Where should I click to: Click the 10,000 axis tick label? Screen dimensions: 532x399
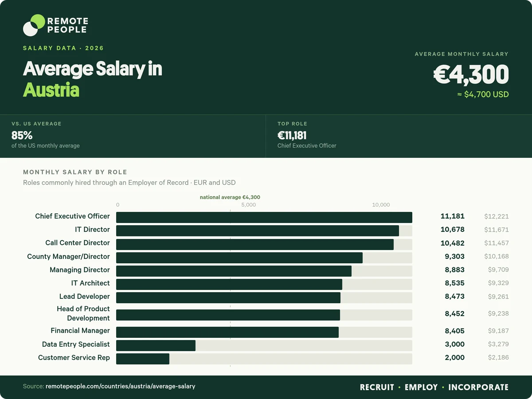tap(381, 205)
